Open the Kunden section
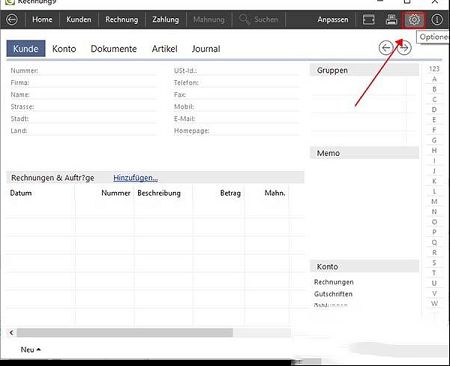This screenshot has width=450, height=366. pos(79,20)
